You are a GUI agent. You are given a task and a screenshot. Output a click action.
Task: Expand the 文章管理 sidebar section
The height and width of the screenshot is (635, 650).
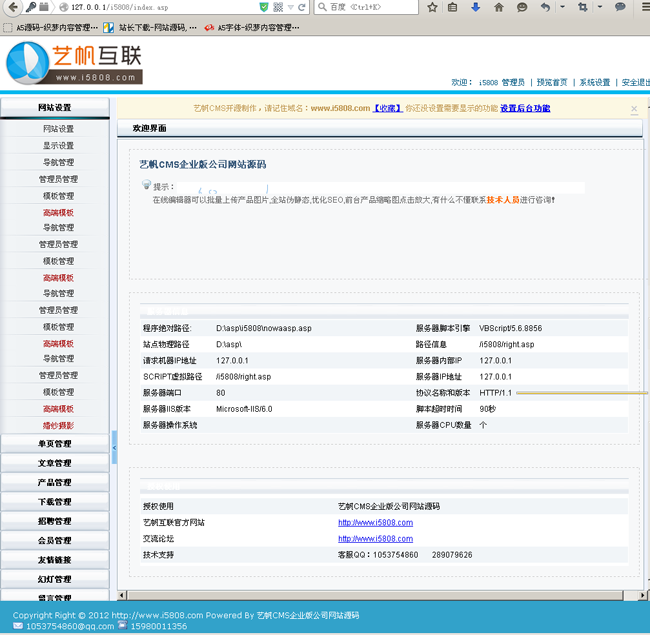point(55,463)
